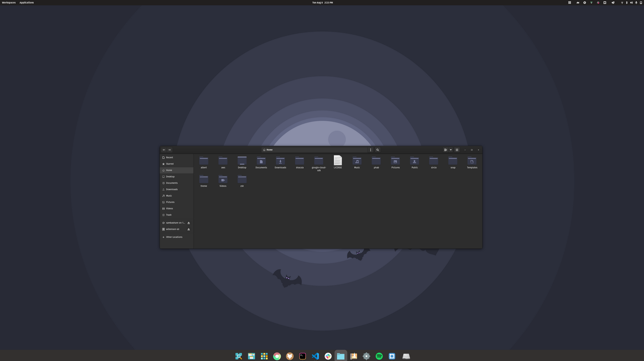644x361 pixels.
Task: Open Music from the sidebar
Action: [176, 196]
